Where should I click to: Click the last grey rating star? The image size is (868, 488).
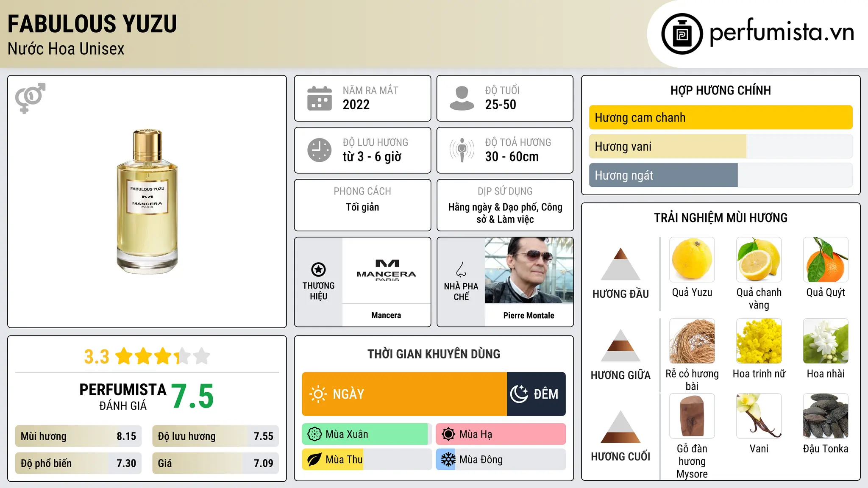click(202, 356)
